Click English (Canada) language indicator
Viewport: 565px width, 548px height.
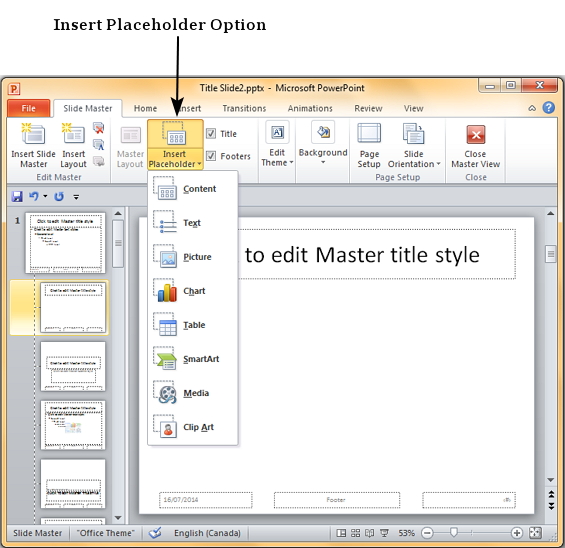point(207,533)
